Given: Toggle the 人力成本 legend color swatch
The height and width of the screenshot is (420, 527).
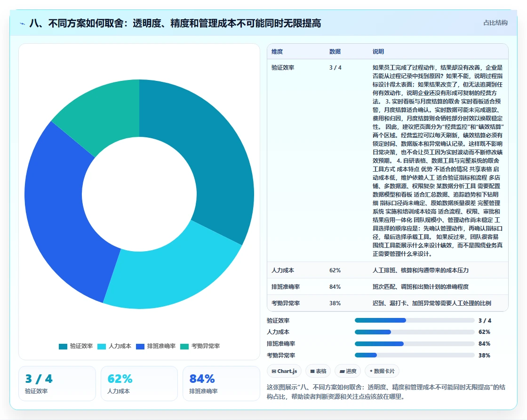Looking at the screenshot, I should click(x=102, y=347).
